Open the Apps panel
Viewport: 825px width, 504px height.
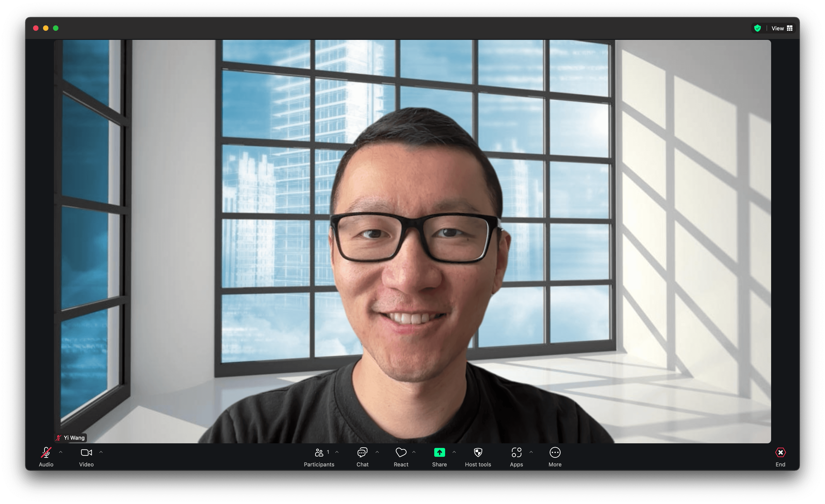[516, 457]
